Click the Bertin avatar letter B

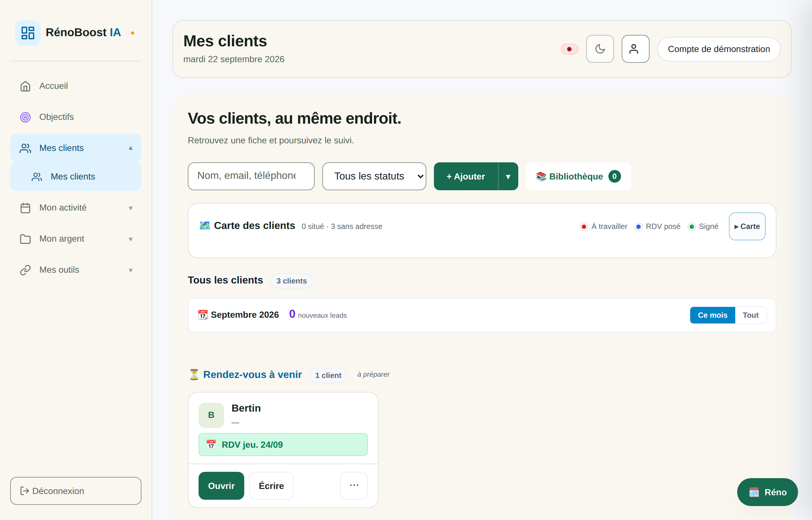pos(211,415)
